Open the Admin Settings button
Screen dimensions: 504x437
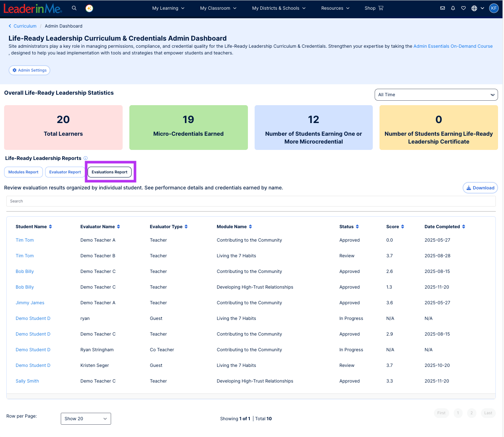pyautogui.click(x=29, y=70)
